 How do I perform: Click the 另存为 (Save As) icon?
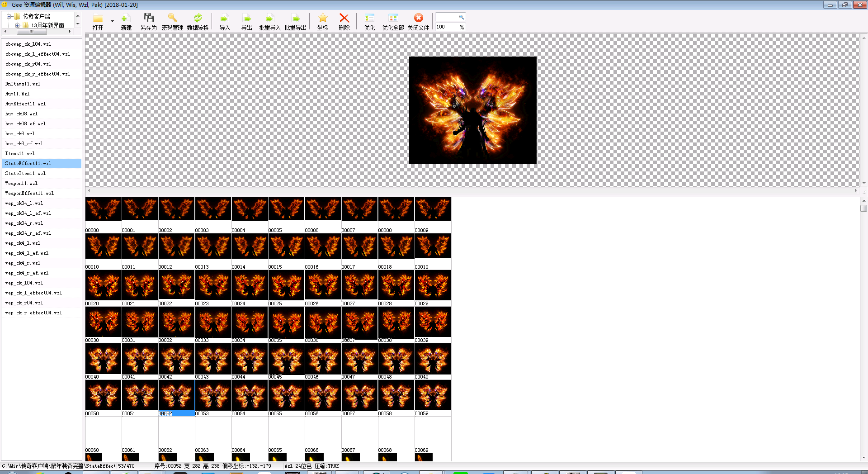149,18
